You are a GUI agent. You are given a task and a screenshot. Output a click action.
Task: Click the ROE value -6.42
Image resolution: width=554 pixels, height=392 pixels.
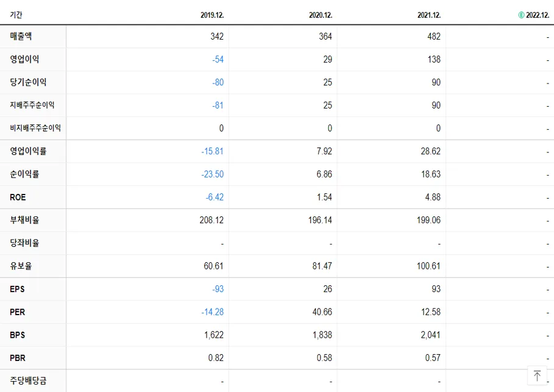point(215,198)
